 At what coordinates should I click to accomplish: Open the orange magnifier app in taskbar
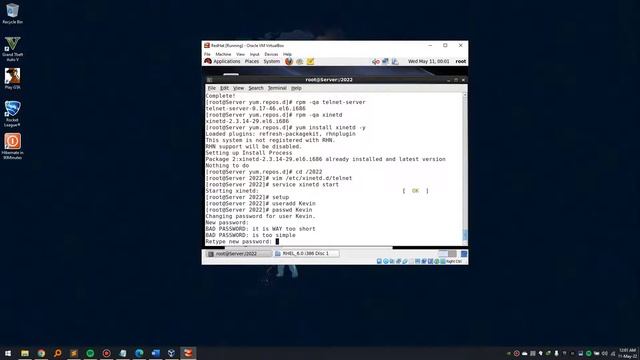tap(58, 353)
